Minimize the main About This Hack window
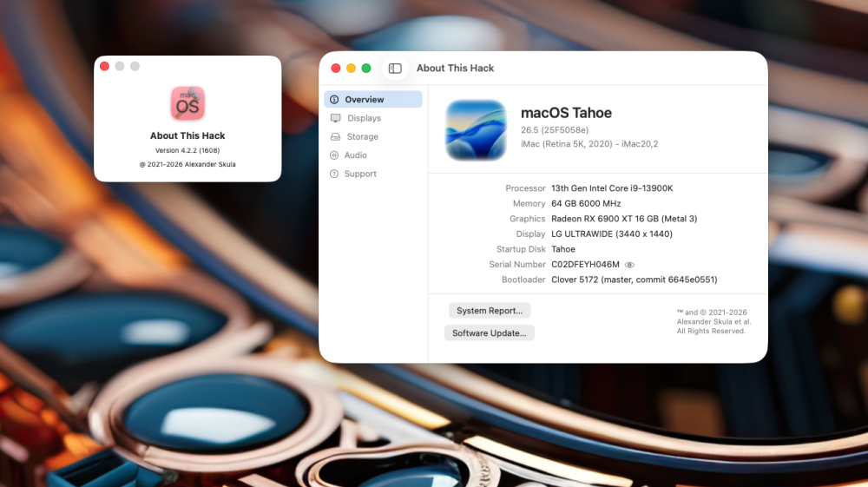 (351, 68)
